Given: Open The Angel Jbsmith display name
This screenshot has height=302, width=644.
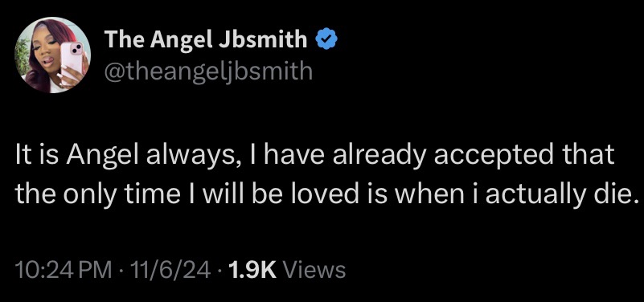Looking at the screenshot, I should [x=206, y=39].
